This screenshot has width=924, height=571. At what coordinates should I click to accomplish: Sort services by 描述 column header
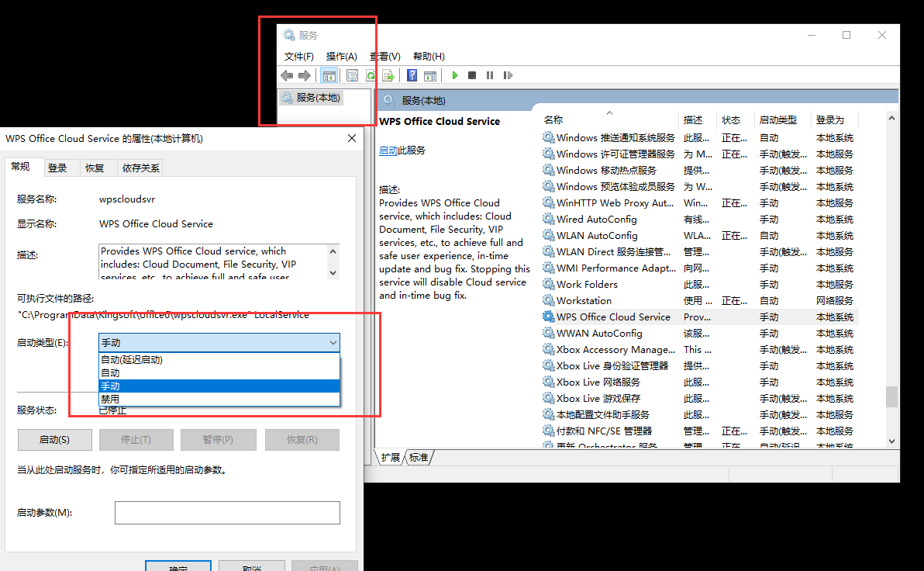697,119
